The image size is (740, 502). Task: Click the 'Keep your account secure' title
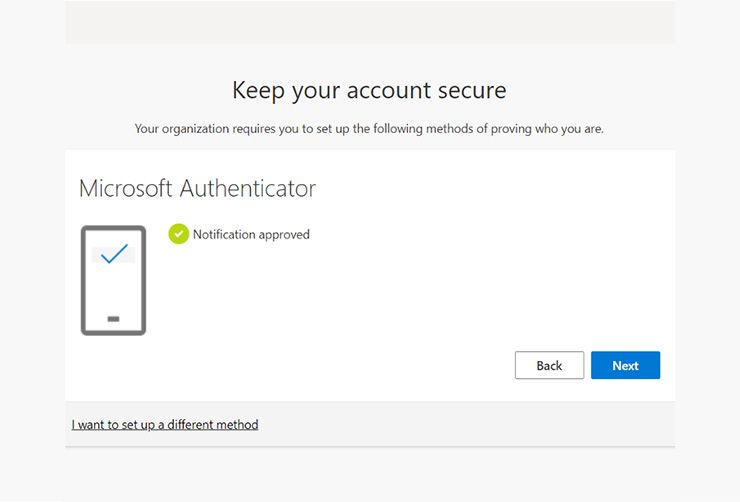(370, 91)
